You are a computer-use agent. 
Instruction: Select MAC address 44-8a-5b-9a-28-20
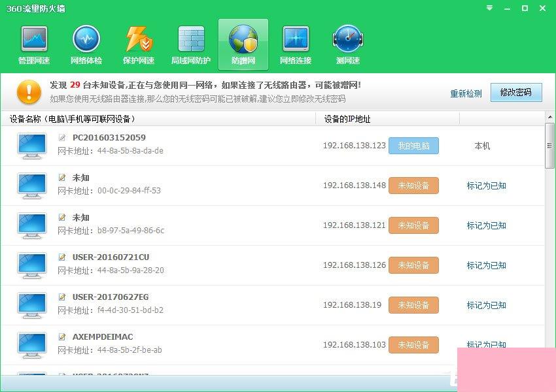click(x=131, y=270)
